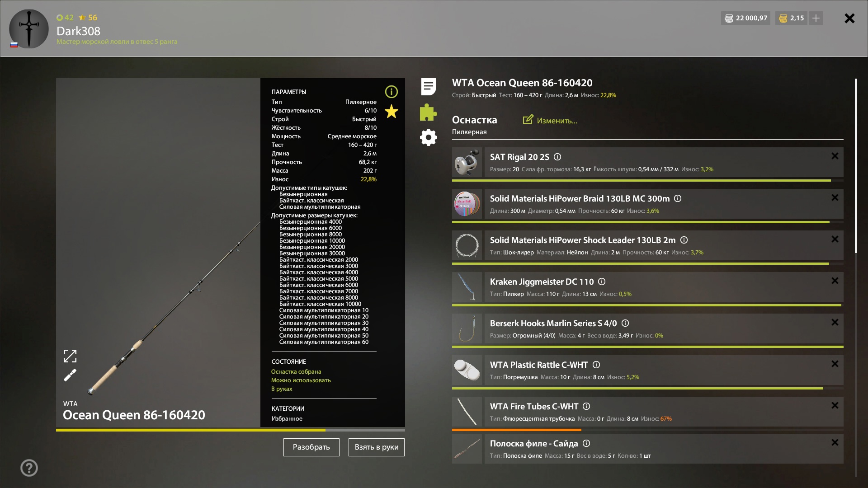Show info for Berserk Hooks Marlin Series

point(625,323)
